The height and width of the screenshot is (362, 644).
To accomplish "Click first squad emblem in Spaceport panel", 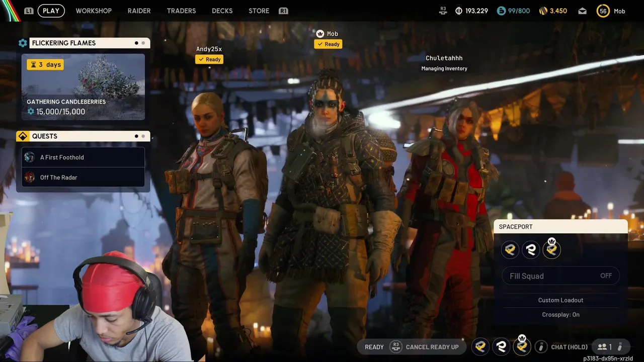I will 510,249.
